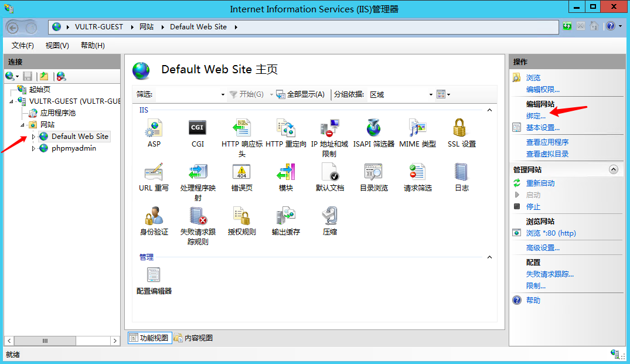This screenshot has height=364, width=630.
Task: Click 停止 to stop the site
Action: [533, 206]
